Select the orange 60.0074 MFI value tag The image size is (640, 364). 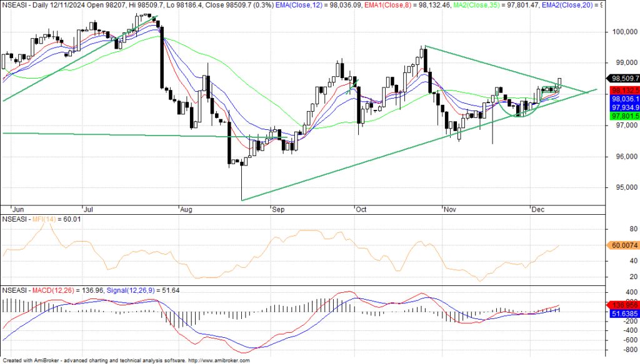pyautogui.click(x=622, y=246)
